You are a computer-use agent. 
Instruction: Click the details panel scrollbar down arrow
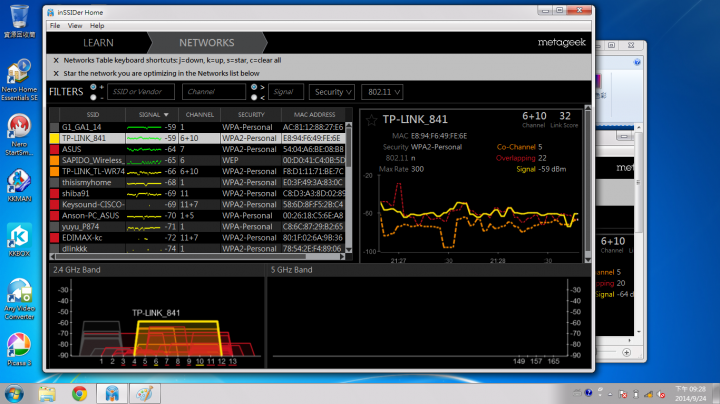(x=588, y=260)
